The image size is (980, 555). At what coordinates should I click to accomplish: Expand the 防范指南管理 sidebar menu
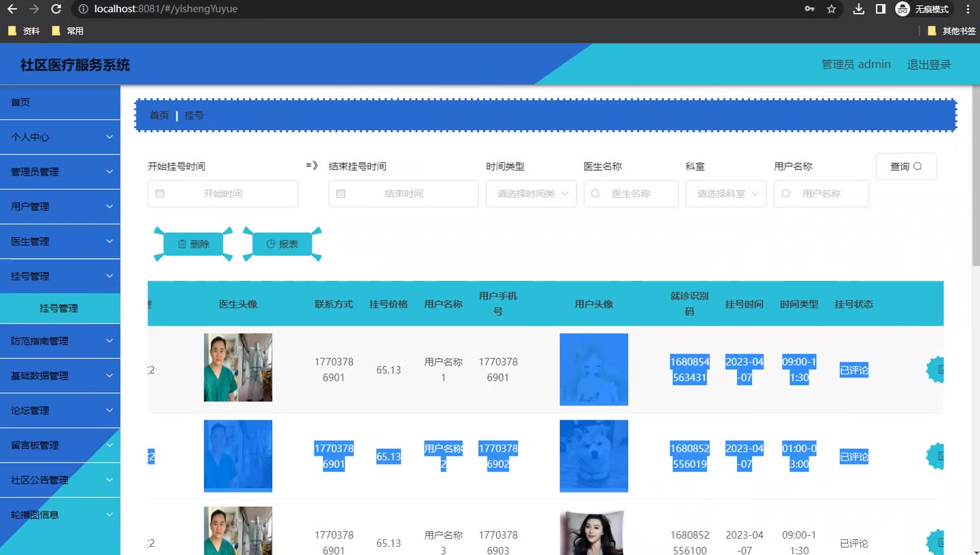60,341
